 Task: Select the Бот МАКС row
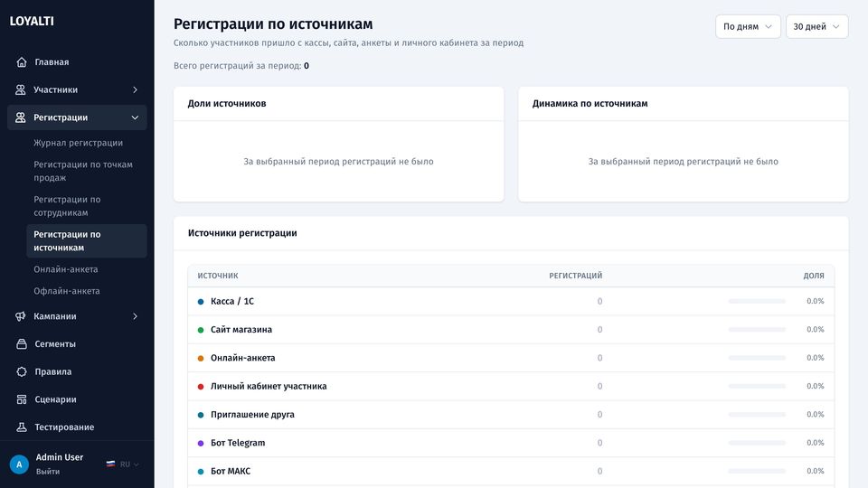click(x=510, y=471)
